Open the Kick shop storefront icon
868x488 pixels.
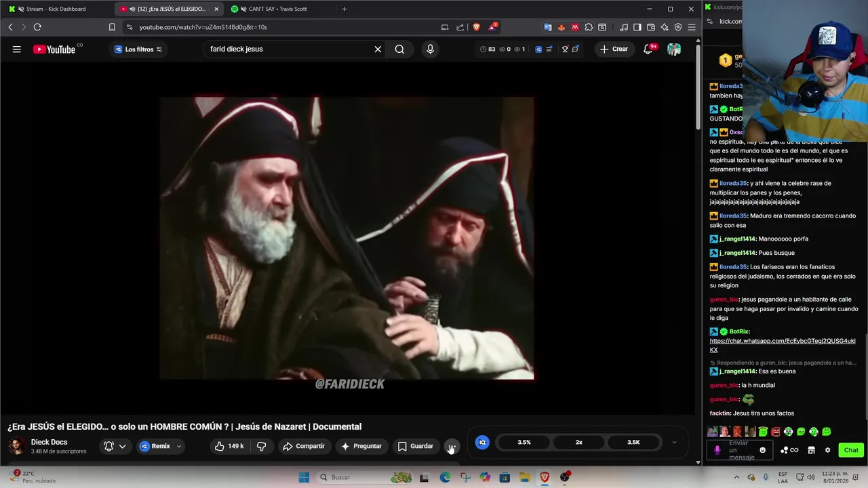click(811, 450)
